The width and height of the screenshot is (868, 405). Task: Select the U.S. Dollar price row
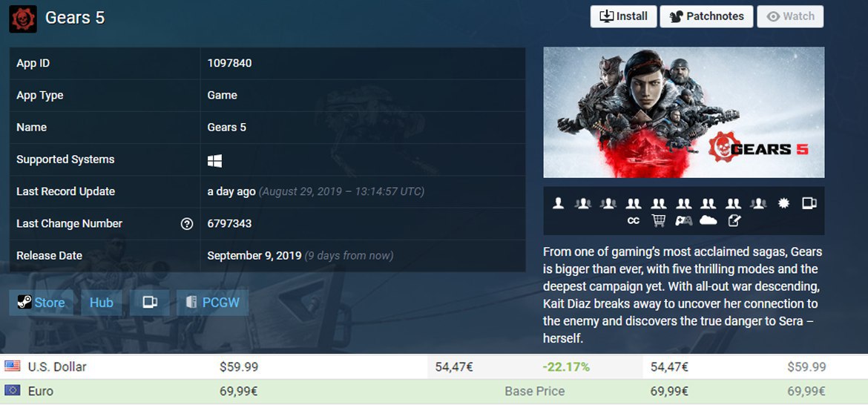(x=434, y=366)
